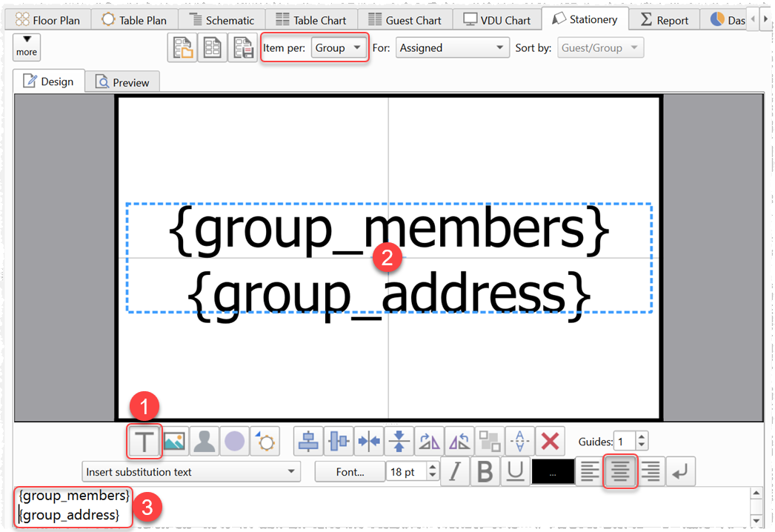Open the Item per Group dropdown

pos(339,47)
